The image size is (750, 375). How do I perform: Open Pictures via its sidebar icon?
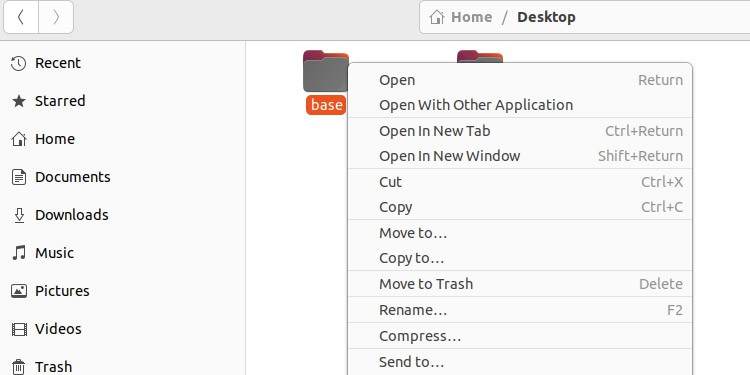[19, 291]
